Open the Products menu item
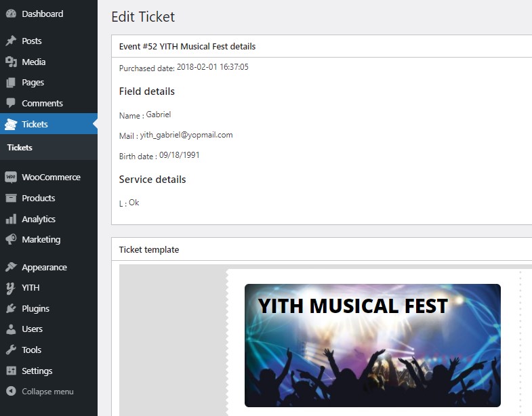This screenshot has width=532, height=416. click(38, 199)
